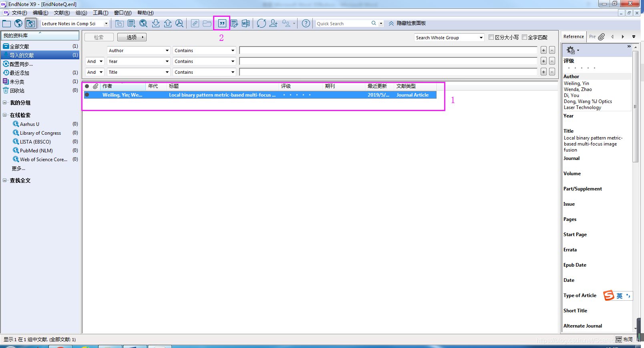Image resolution: width=644 pixels, height=348 pixels.
Task: Click the Insert Citation quotation-mark icon
Action: pos(222,24)
